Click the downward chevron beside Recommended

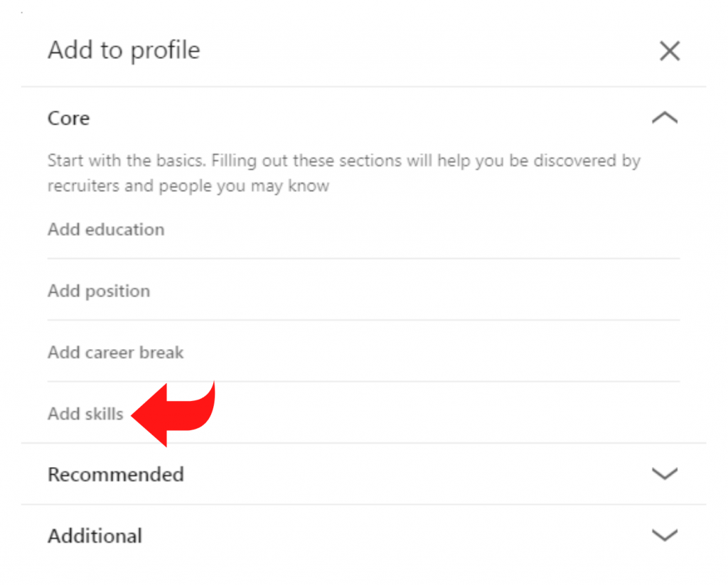[665, 474]
